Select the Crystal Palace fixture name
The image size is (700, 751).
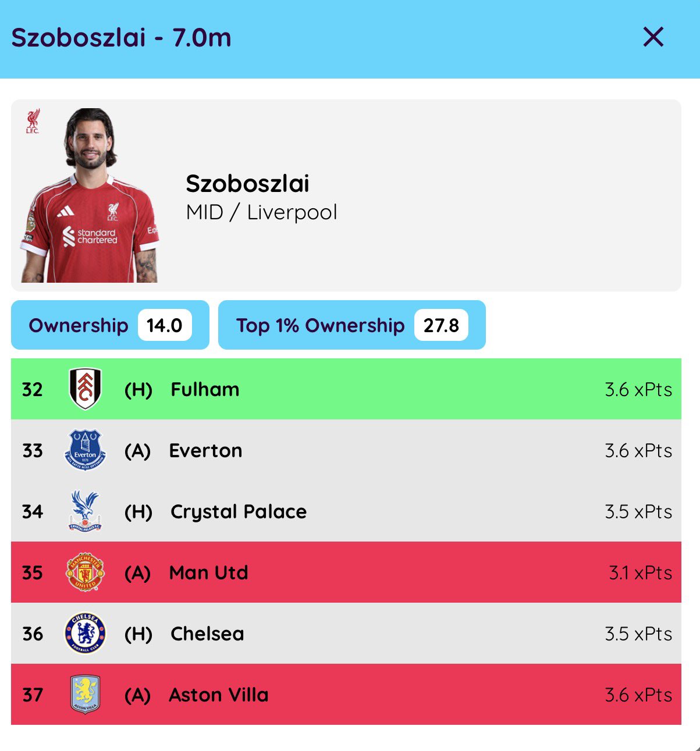238,512
